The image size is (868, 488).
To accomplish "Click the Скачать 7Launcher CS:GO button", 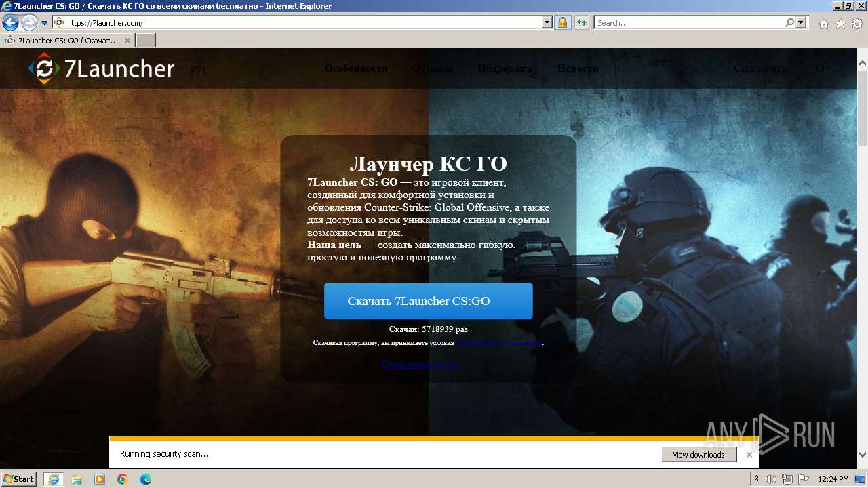I will click(x=429, y=301).
